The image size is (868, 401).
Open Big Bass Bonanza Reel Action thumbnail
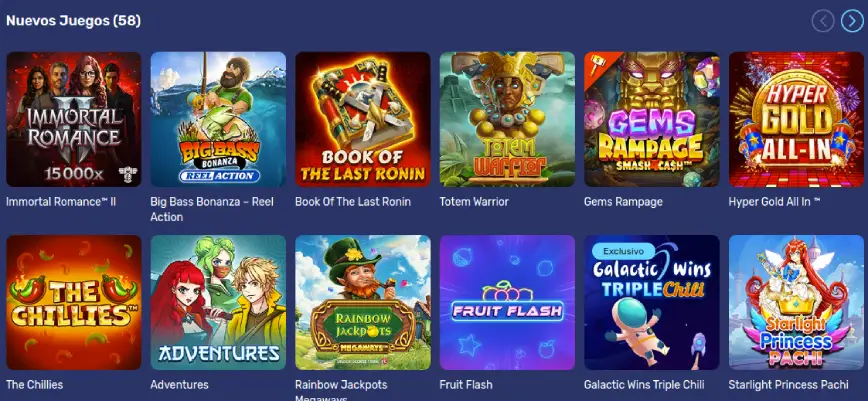[x=218, y=119]
